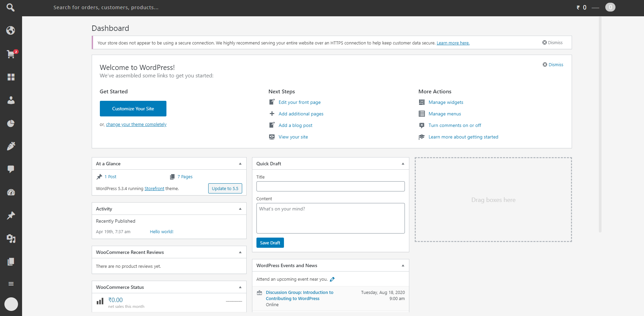Click the Manage menus list icon
The width and height of the screenshot is (644, 316).
[x=422, y=114]
